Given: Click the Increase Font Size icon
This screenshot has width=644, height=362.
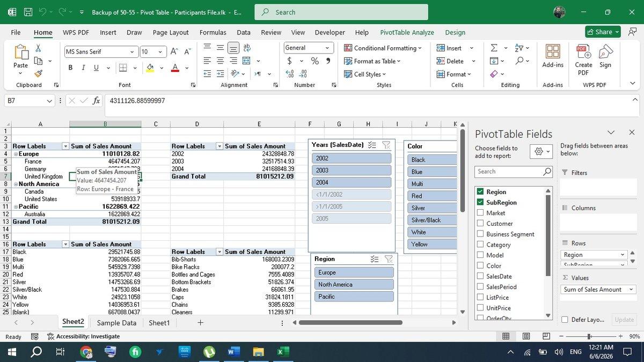Looking at the screenshot, I should [174, 51].
